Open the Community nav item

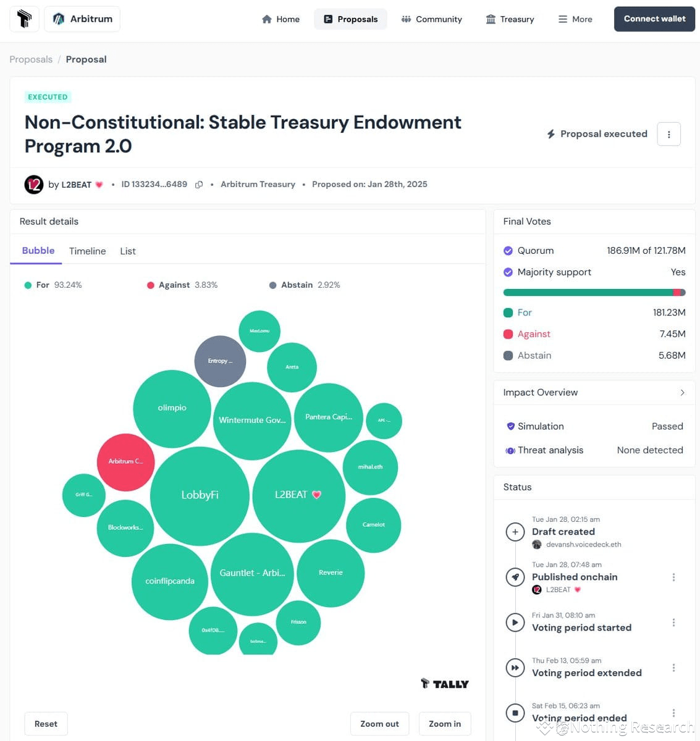click(432, 19)
